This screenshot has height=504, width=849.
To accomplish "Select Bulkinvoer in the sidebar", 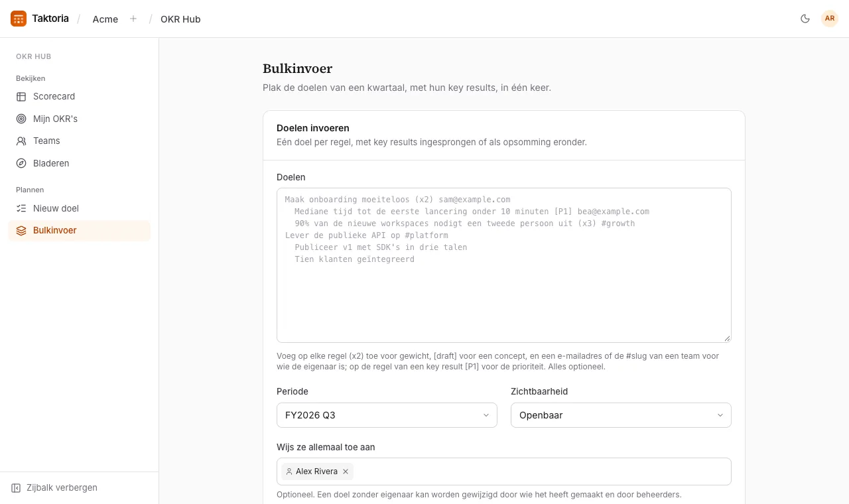I will point(79,231).
